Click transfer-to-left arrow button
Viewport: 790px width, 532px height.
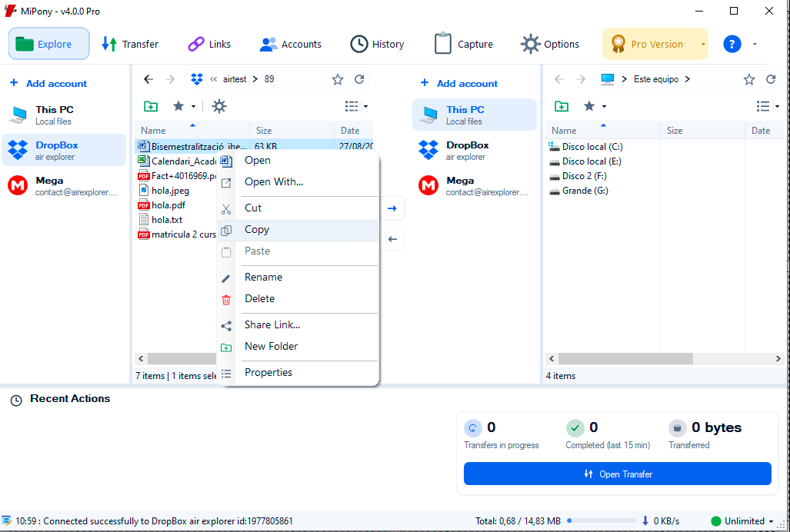click(x=392, y=239)
